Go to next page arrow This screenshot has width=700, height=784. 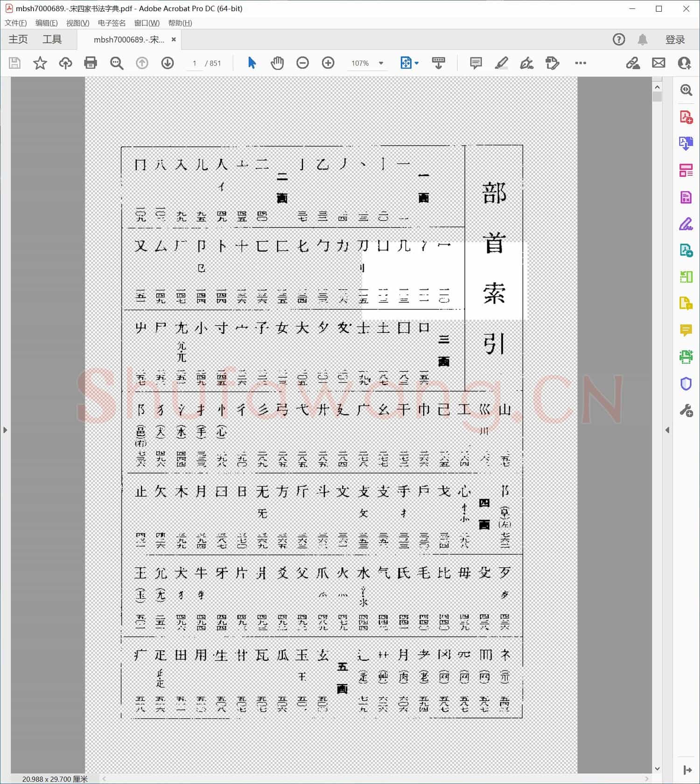point(168,63)
